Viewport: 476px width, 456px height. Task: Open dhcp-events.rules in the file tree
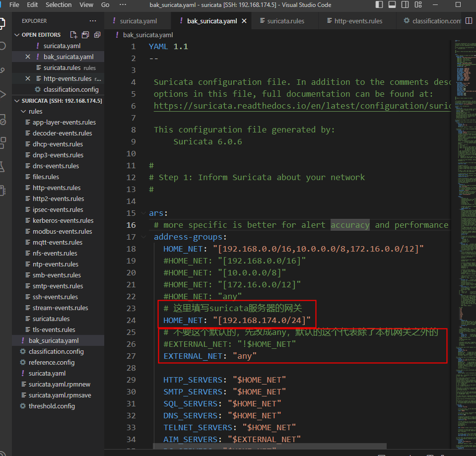[x=58, y=144]
